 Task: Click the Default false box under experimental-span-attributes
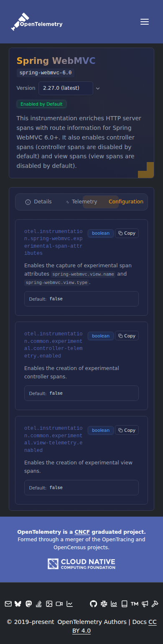pos(81,299)
